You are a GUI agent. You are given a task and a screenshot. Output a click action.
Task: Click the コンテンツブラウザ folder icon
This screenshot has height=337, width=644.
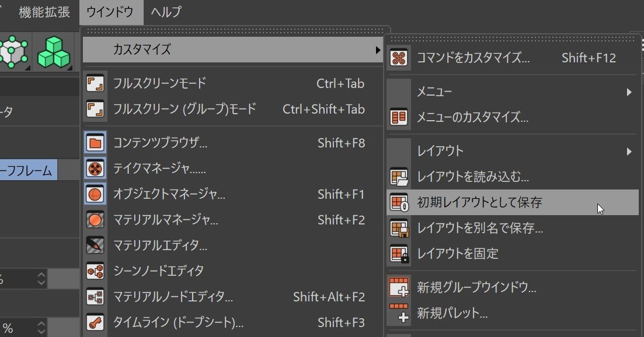coord(95,143)
